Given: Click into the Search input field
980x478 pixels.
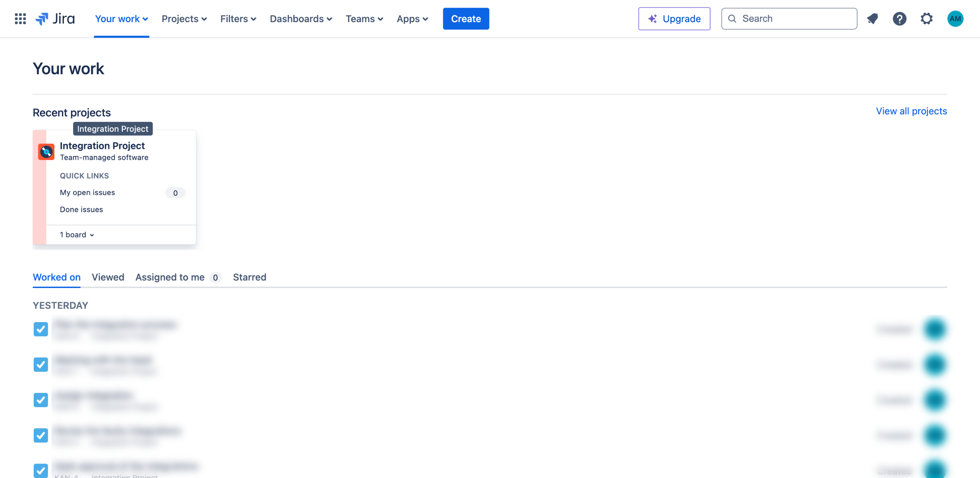Looking at the screenshot, I should pyautogui.click(x=796, y=18).
